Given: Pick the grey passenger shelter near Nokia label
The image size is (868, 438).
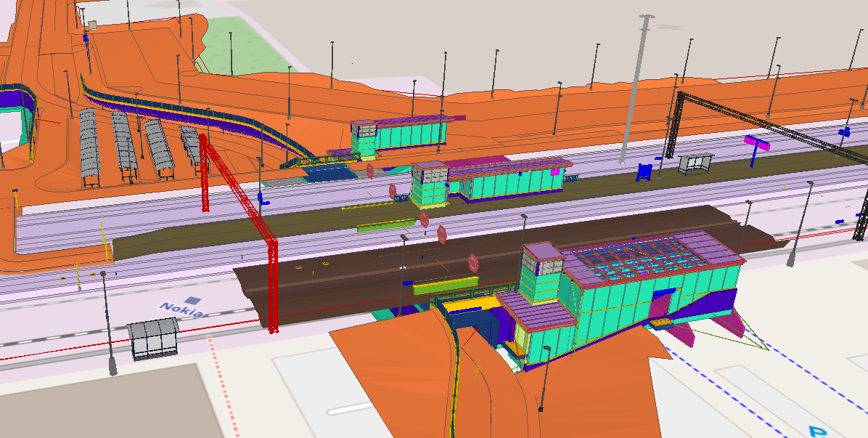Looking at the screenshot, I should [x=153, y=338].
